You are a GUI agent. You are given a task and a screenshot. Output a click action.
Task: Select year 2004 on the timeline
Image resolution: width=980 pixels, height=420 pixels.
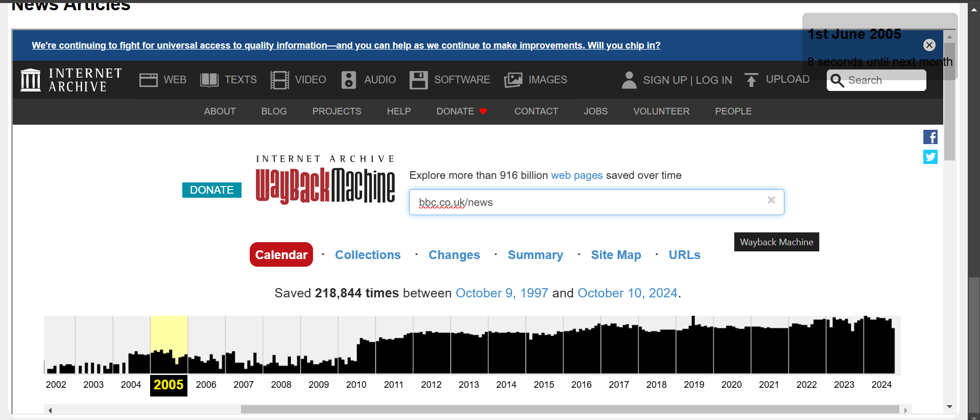coord(131,385)
